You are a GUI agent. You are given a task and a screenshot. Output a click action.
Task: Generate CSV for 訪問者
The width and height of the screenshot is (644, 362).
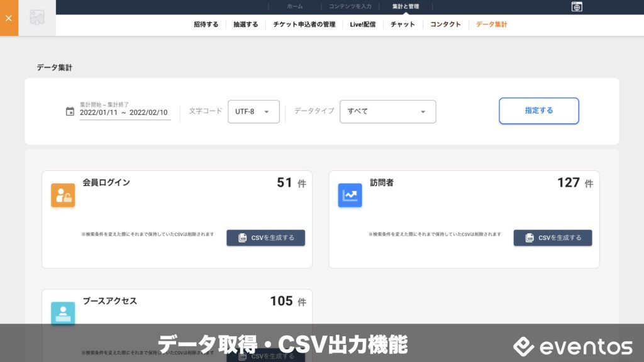pyautogui.click(x=553, y=238)
